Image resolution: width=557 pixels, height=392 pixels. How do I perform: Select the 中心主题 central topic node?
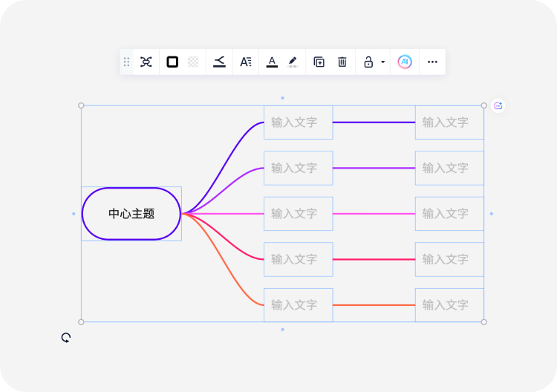131,214
